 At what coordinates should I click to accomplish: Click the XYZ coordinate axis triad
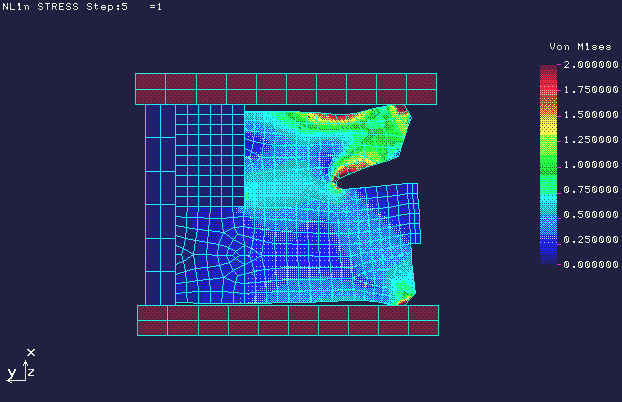[x=24, y=366]
